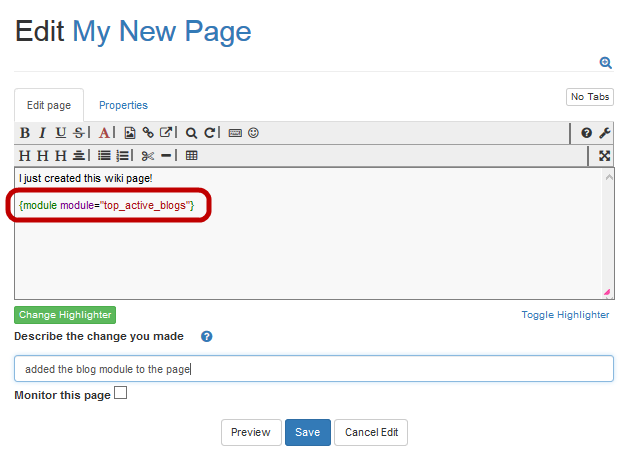Save the wiki page
The image size is (625, 465).
click(x=307, y=432)
